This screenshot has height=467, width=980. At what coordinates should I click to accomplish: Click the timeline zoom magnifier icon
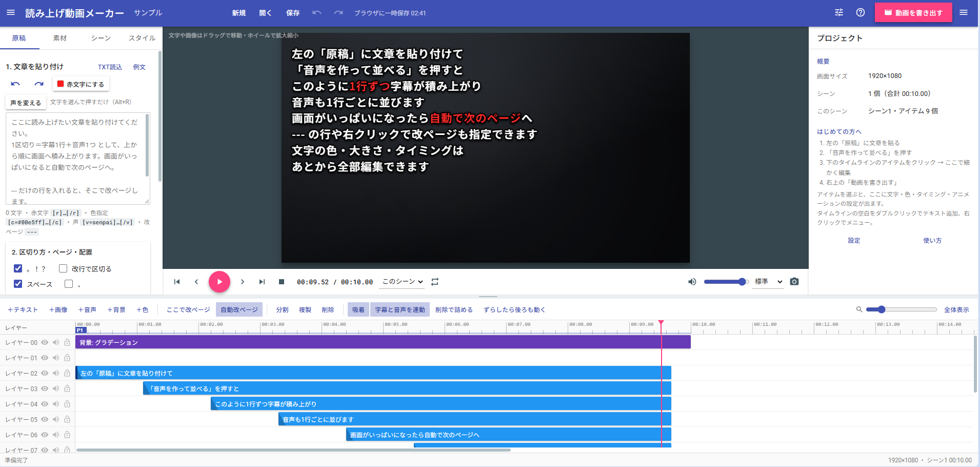click(859, 309)
